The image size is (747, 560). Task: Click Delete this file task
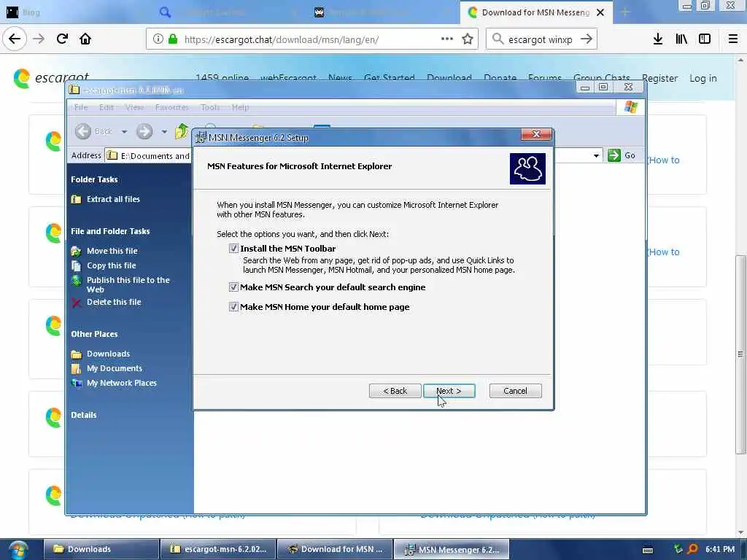(114, 302)
